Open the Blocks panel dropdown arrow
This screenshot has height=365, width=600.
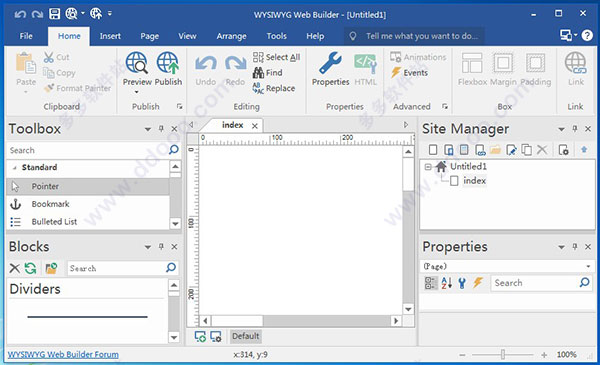click(148, 247)
